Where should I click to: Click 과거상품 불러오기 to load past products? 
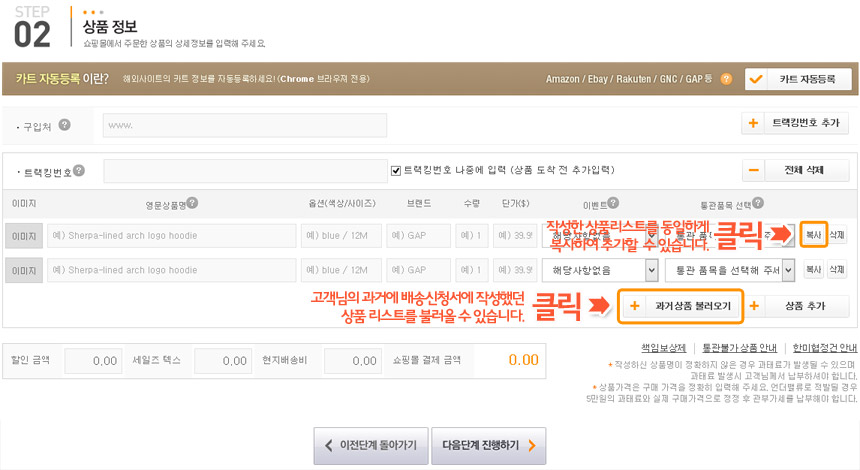[x=682, y=306]
